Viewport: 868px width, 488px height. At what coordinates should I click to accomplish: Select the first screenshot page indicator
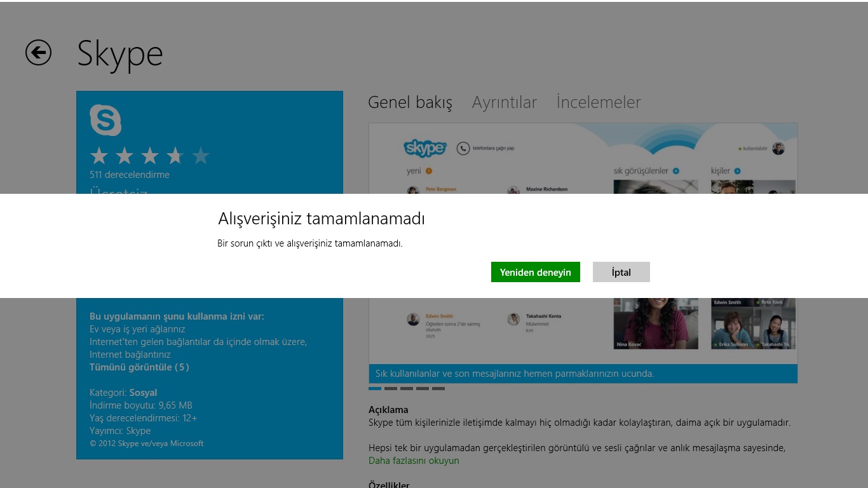[x=375, y=388]
